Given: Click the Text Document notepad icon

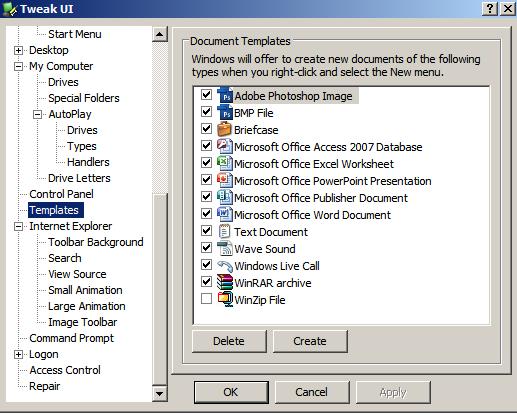Looking at the screenshot, I should [x=224, y=232].
